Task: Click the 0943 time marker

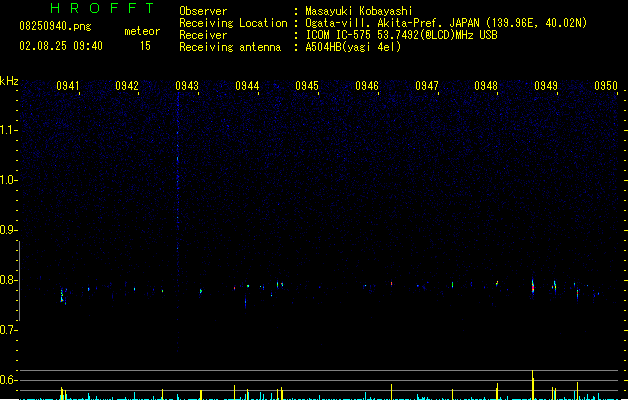Action: [x=187, y=86]
